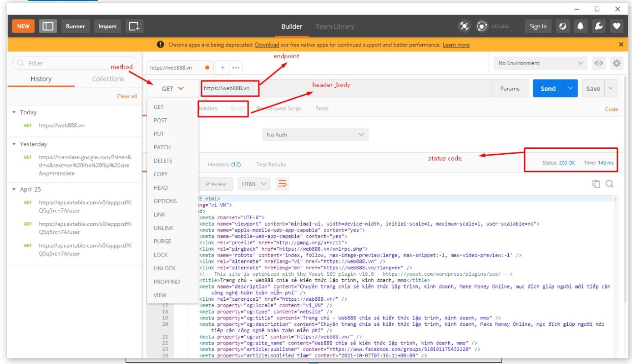
Task: Choose PROPFIND from the method list
Action: (x=172, y=282)
